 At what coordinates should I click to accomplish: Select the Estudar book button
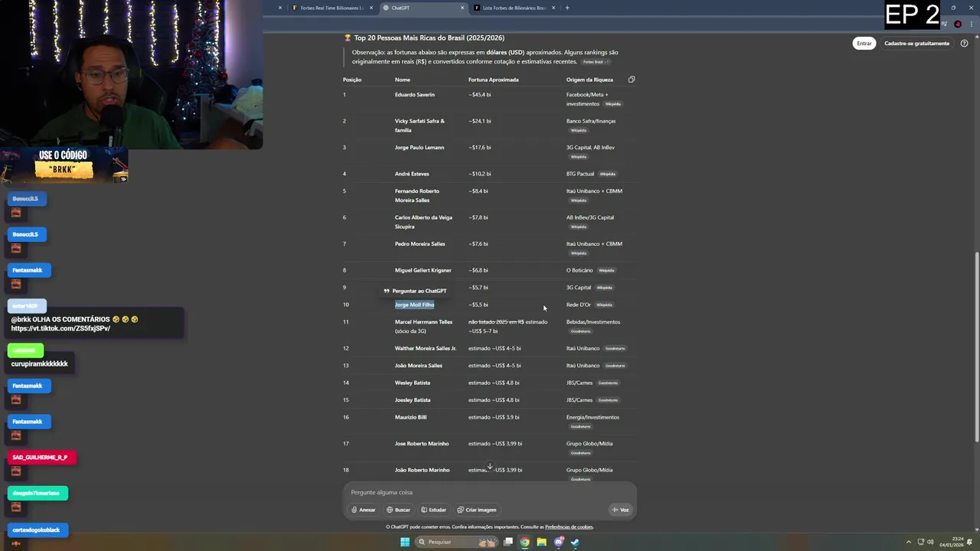433,510
